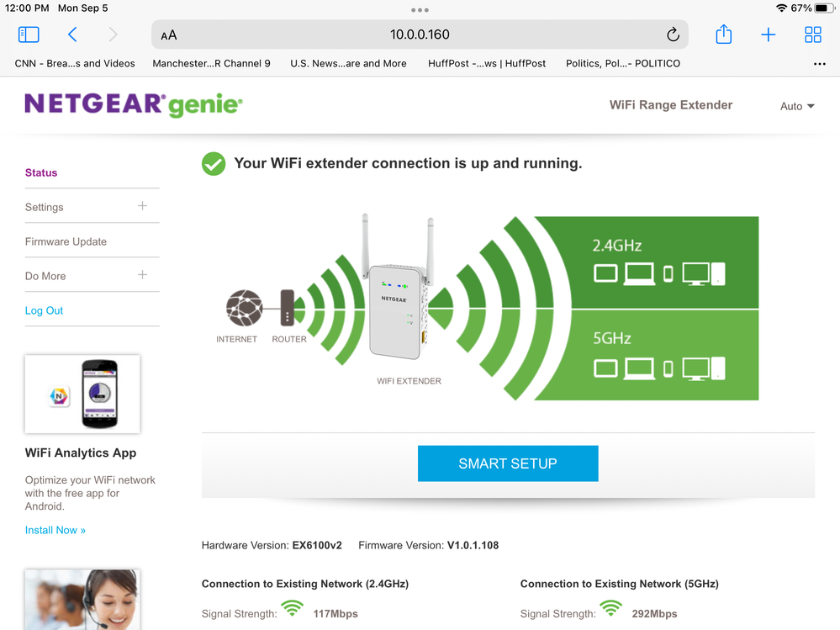Open the share sheet icon
Viewport: 840px width, 630px height.
click(x=724, y=34)
